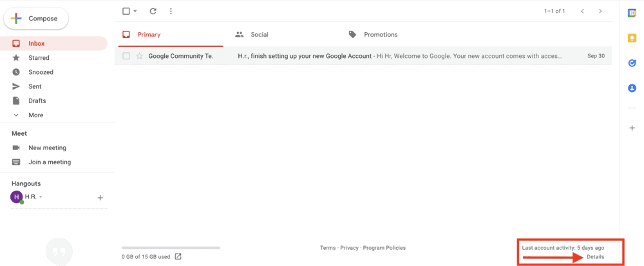
Task: Click the Refresh icon
Action: (153, 11)
